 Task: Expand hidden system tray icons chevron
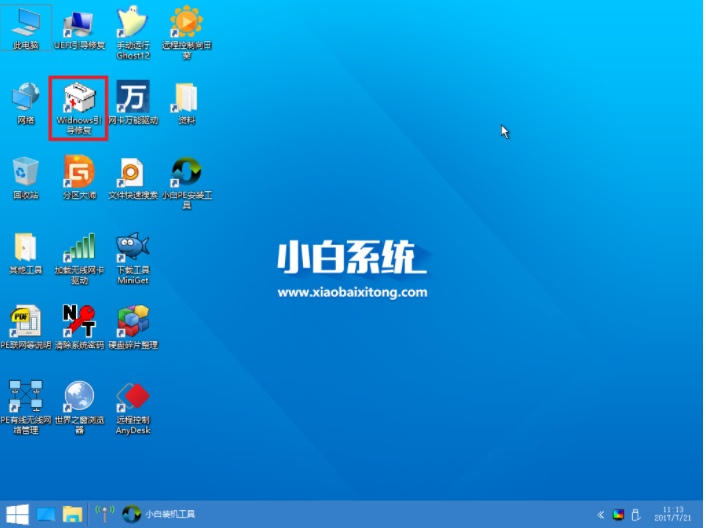601,514
